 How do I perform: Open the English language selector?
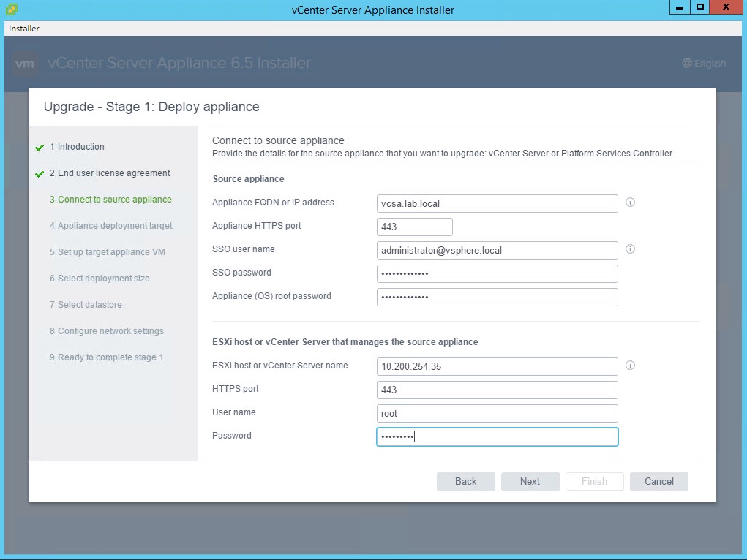703,64
